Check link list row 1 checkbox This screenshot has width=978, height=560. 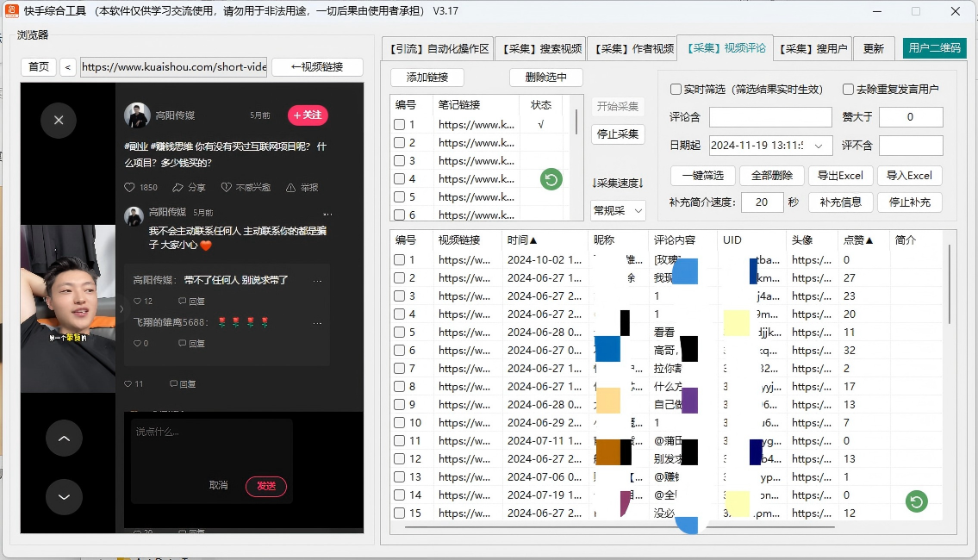click(x=400, y=125)
